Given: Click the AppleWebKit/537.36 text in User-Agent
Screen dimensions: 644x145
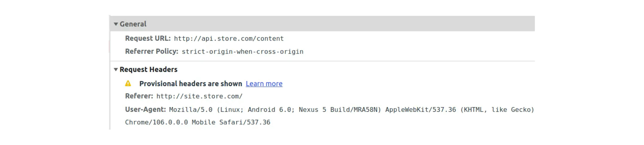Looking at the screenshot, I should click(421, 110).
